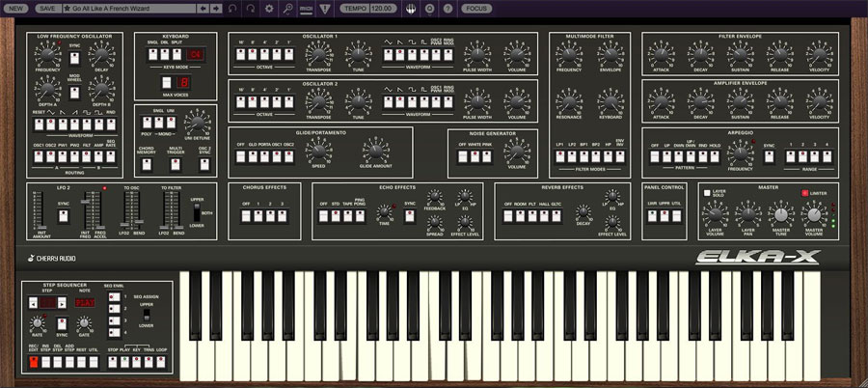Step sequencer back with the left arrow
The image size is (868, 388).
coord(33,302)
